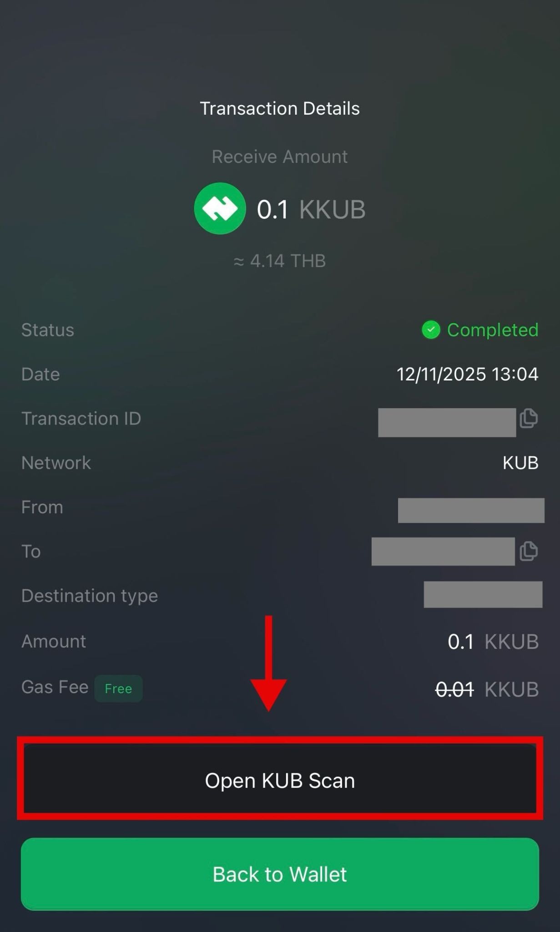Tap the KUB network value
This screenshot has height=932, width=560.
pyautogui.click(x=520, y=463)
